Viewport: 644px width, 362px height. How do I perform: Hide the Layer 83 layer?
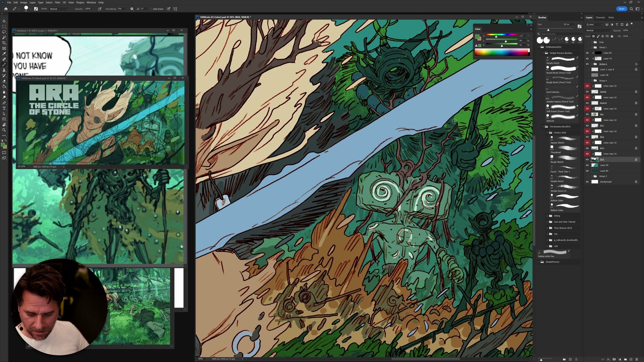point(587,53)
